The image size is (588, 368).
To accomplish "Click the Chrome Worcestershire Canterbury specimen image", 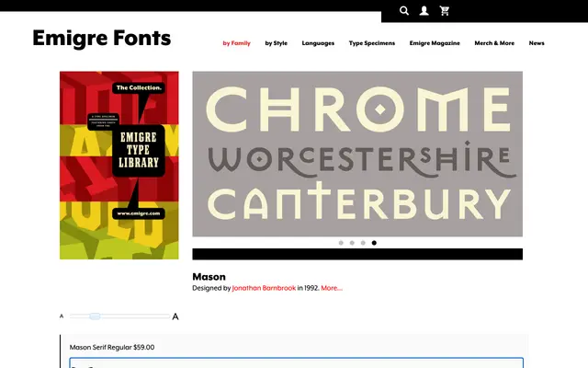I will [x=357, y=154].
